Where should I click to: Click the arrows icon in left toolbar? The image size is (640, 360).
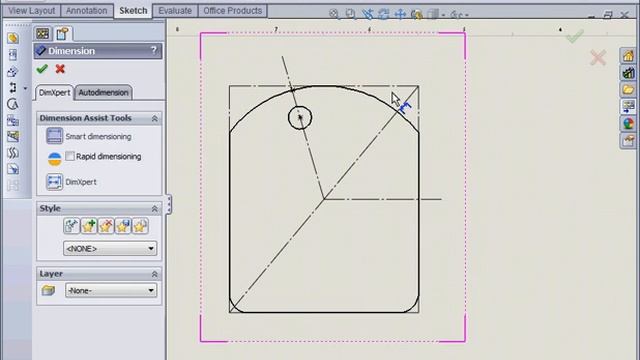(13, 88)
